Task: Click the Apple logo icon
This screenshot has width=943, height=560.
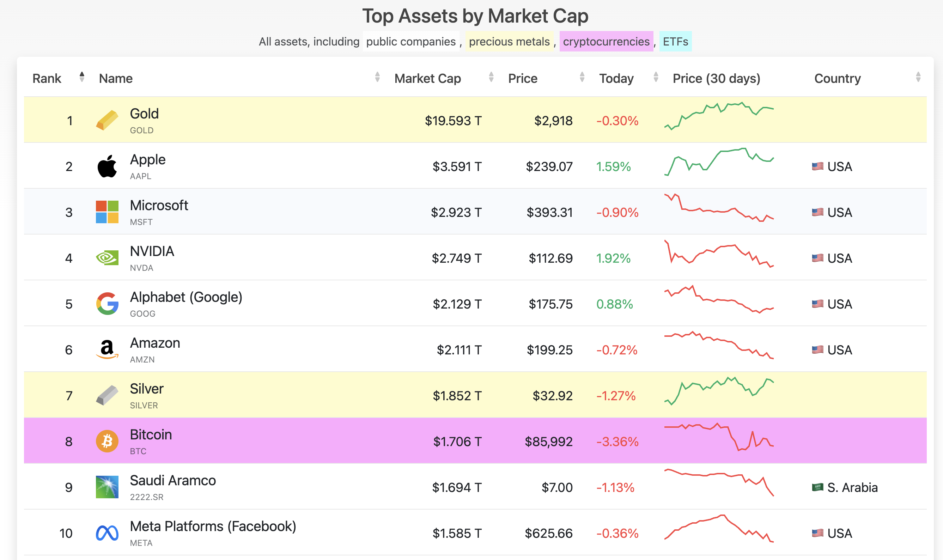Action: [107, 166]
